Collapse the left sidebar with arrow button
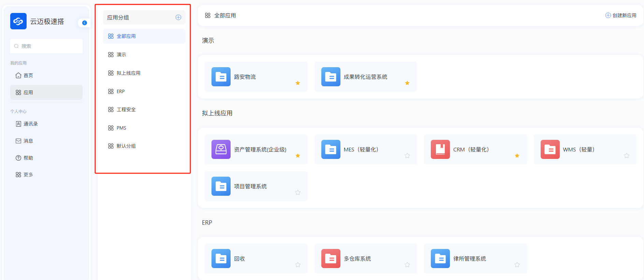This screenshot has width=644, height=280. click(85, 23)
